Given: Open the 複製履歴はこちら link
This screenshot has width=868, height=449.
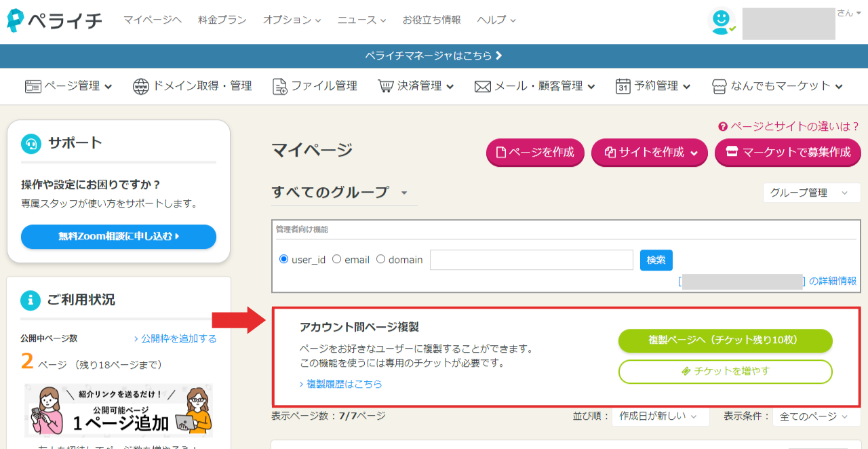Looking at the screenshot, I should click(x=341, y=384).
